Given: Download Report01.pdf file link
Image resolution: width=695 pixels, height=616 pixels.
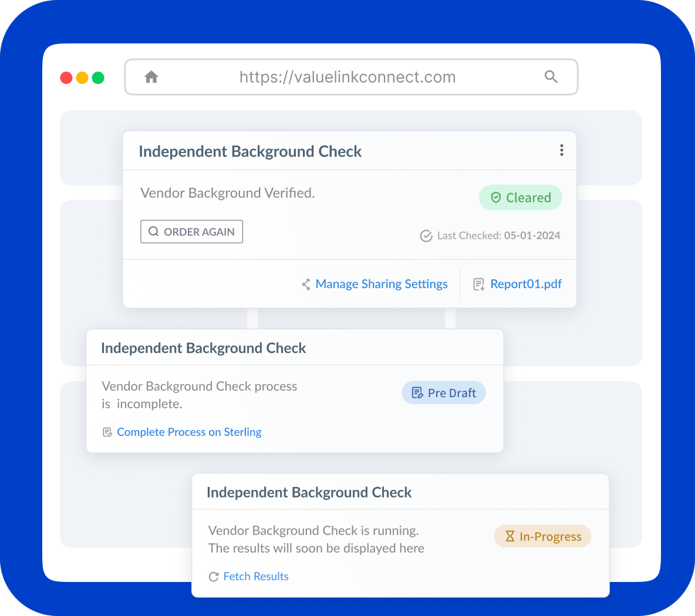Looking at the screenshot, I should (526, 284).
